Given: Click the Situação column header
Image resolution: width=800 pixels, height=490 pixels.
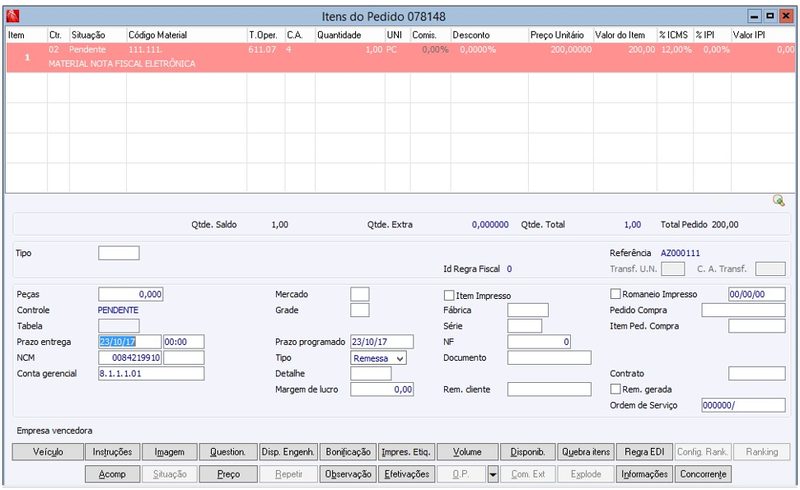Looking at the screenshot, I should tap(97, 35).
